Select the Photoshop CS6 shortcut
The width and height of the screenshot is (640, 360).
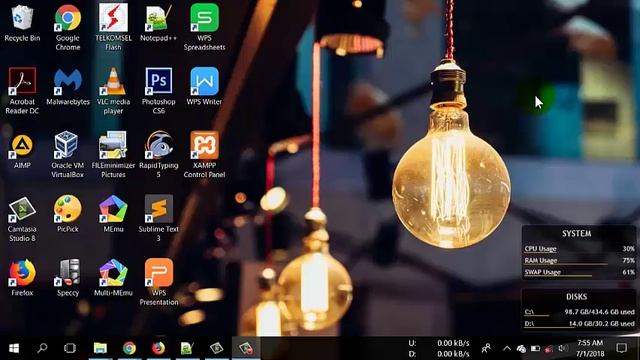click(x=158, y=91)
